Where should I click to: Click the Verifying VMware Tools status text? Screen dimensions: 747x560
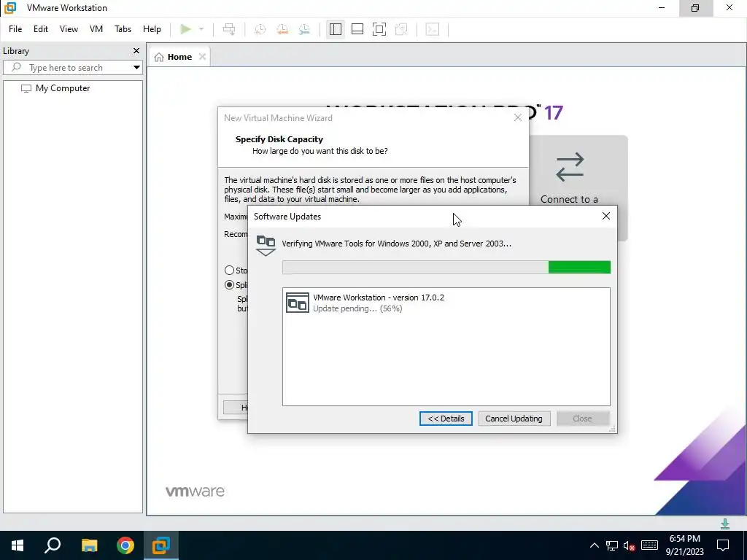pyautogui.click(x=396, y=244)
